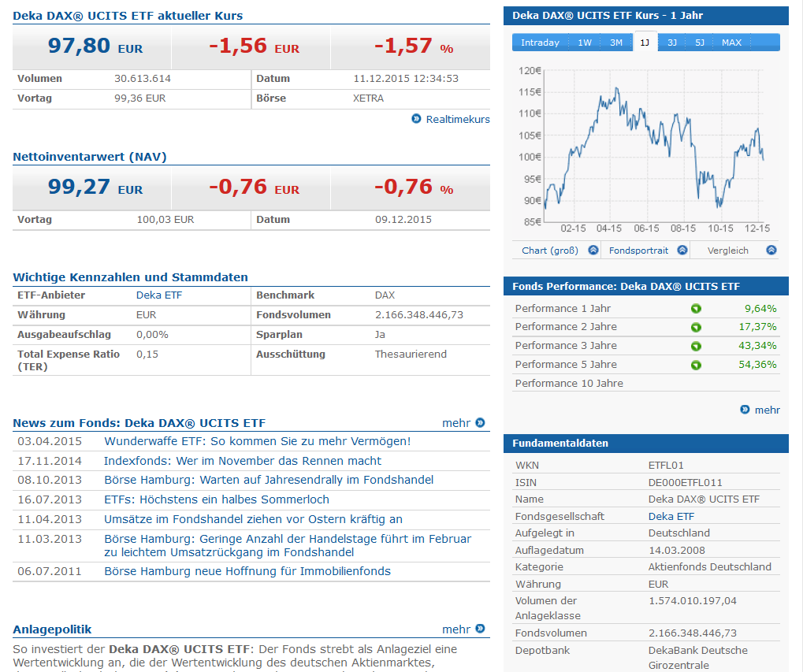803x672 pixels.
Task: Click the arrow icon next to Vergleich
Action: (x=771, y=251)
